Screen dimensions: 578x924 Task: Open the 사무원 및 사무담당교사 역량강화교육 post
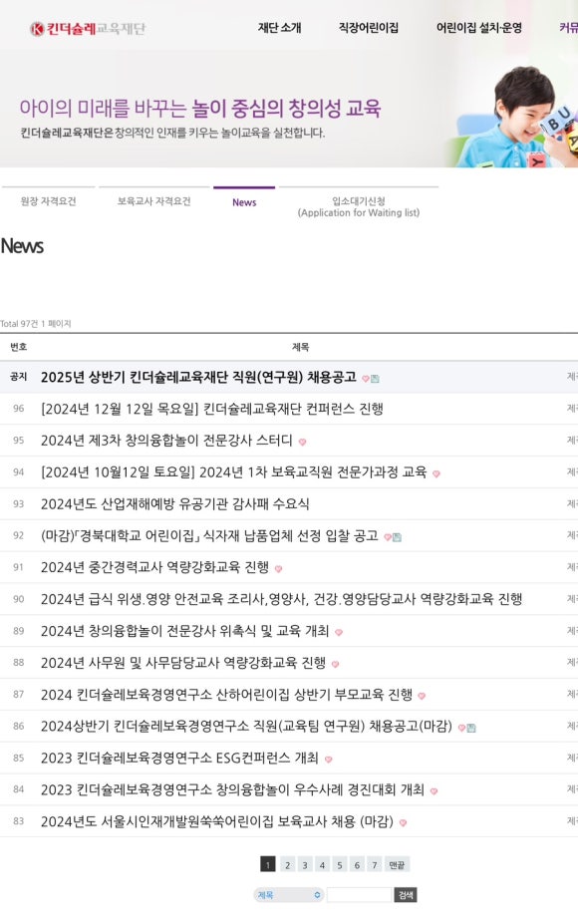click(x=183, y=663)
